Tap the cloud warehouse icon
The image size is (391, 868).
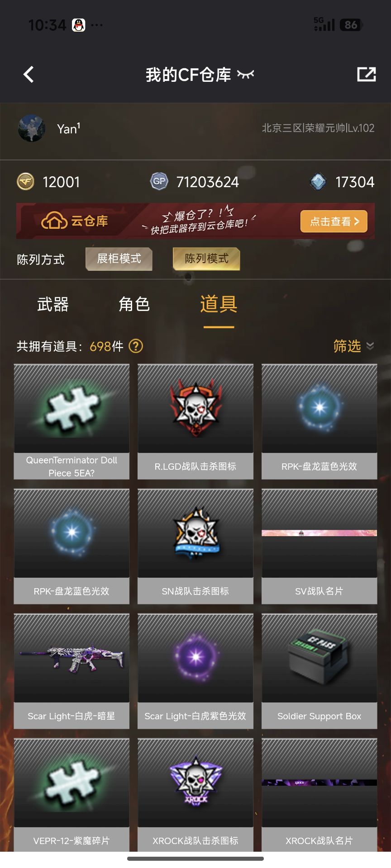click(x=54, y=221)
